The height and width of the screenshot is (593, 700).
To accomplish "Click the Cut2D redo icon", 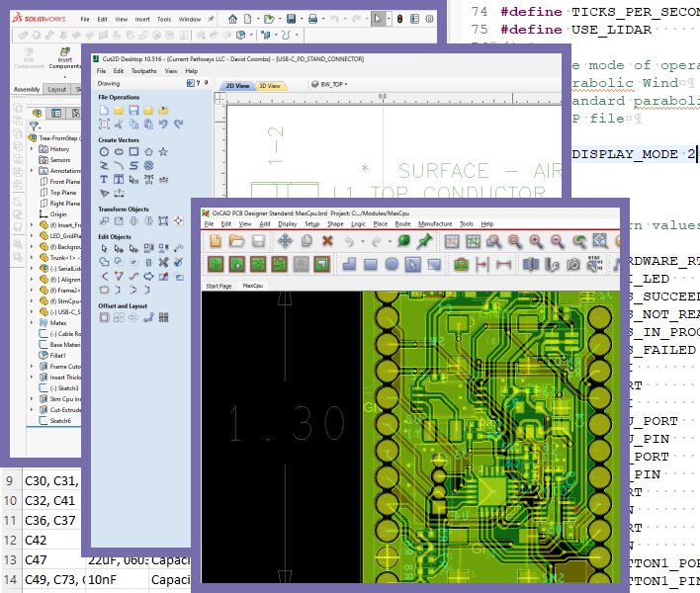I will (179, 125).
